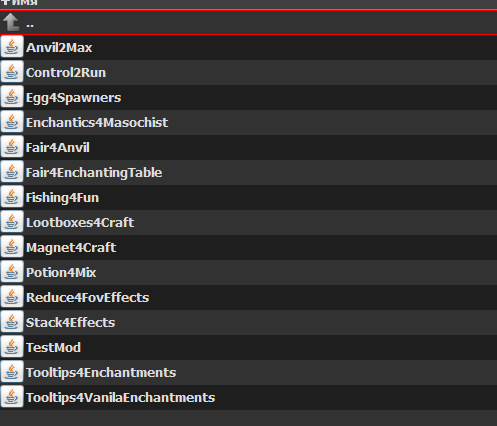This screenshot has width=497, height=426.
Task: Click the Java icon for TestMod
Action: point(12,347)
